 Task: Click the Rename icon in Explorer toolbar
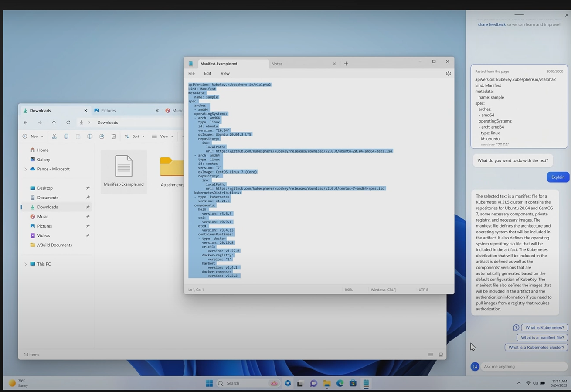click(90, 136)
